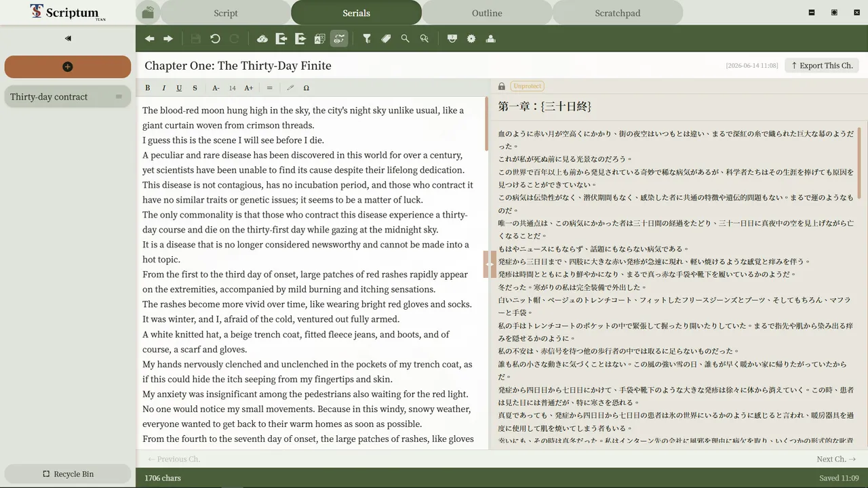Click the export arrow document icon

pos(300,39)
